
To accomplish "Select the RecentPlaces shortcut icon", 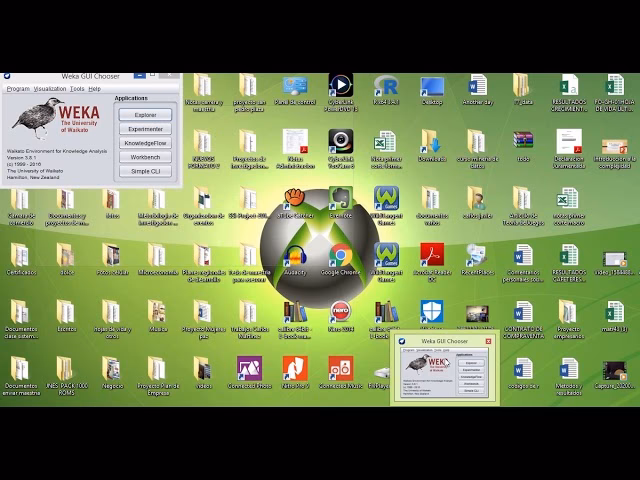I will click(x=478, y=260).
